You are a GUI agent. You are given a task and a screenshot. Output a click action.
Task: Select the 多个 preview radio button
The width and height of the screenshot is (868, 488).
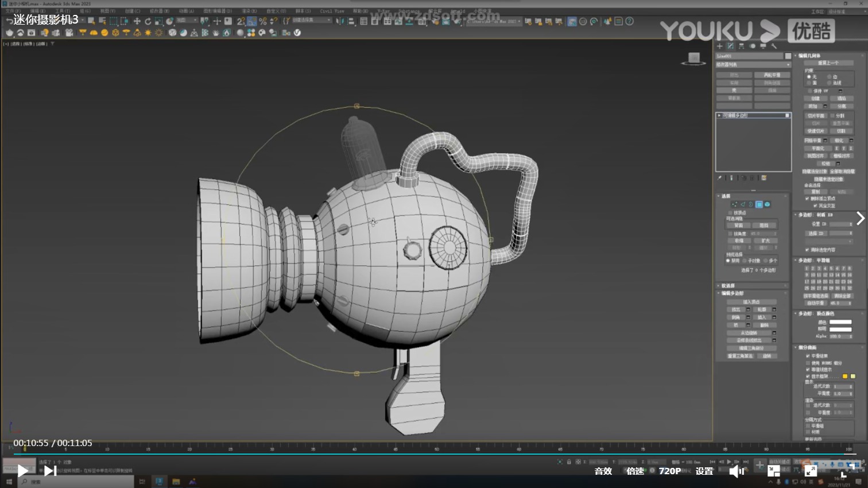766,261
